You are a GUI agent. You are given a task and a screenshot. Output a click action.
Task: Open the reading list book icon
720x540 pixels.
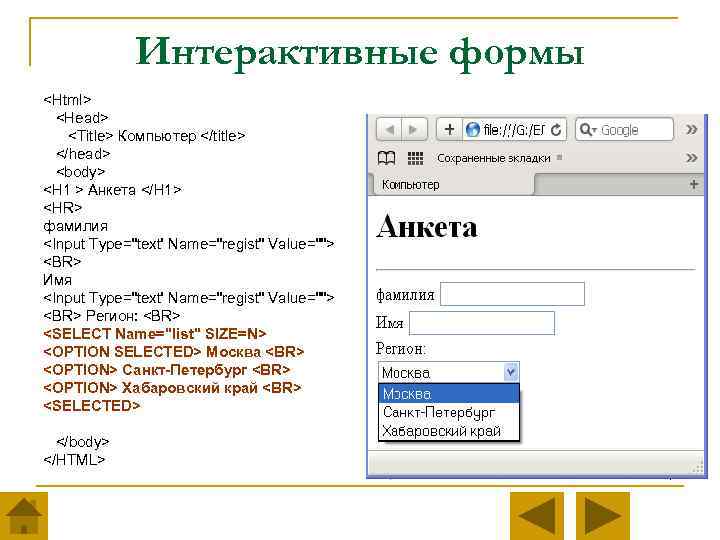[x=386, y=158]
